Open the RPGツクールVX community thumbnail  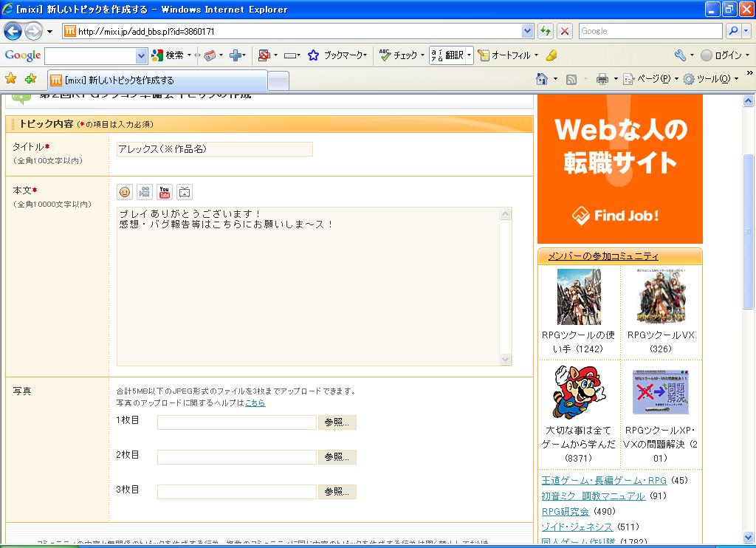660,297
